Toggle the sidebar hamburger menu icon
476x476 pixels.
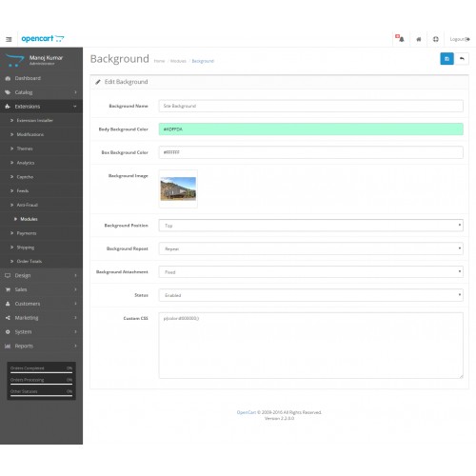(9, 39)
